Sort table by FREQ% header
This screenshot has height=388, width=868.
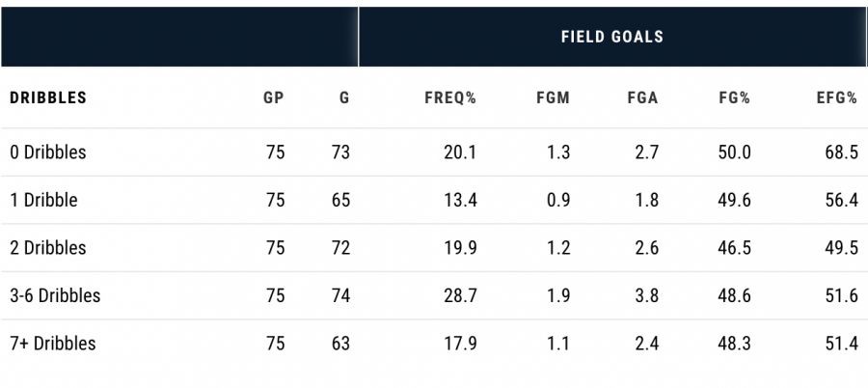click(x=450, y=98)
